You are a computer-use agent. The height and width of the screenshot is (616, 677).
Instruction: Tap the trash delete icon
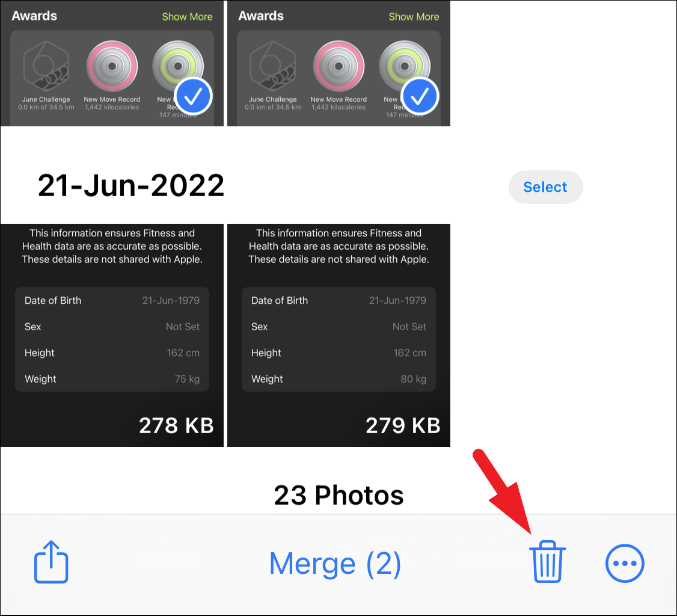coord(547,562)
